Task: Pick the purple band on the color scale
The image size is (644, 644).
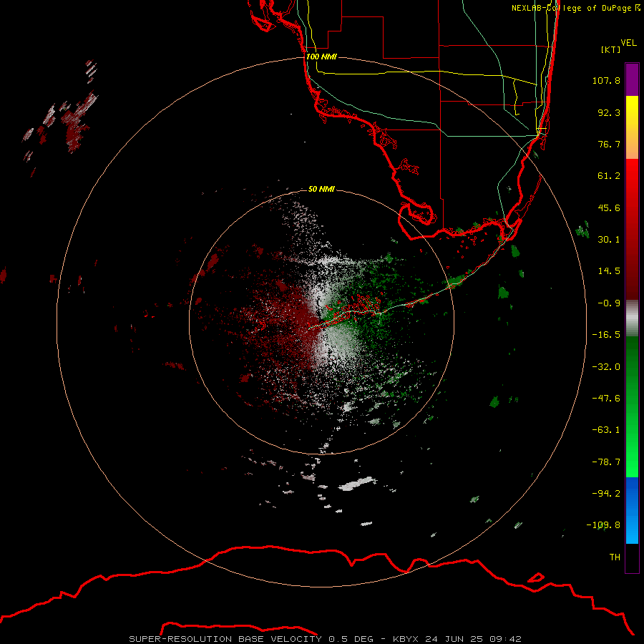Action: tap(632, 79)
